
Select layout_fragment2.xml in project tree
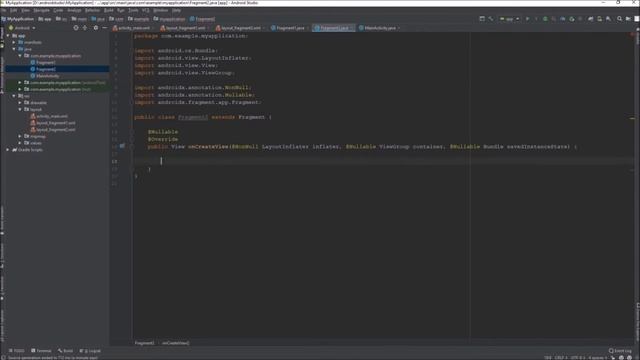tap(53, 129)
